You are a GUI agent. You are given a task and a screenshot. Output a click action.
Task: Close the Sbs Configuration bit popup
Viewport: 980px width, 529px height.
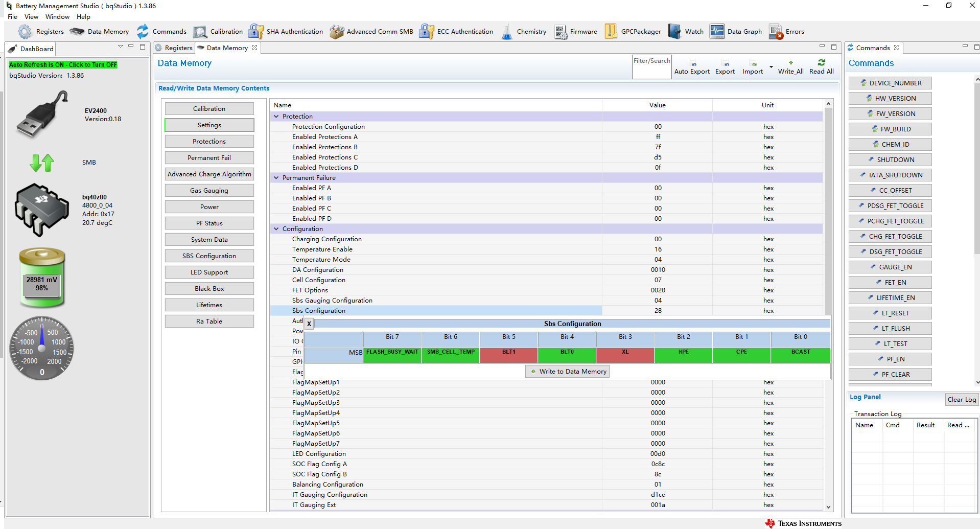tap(309, 324)
